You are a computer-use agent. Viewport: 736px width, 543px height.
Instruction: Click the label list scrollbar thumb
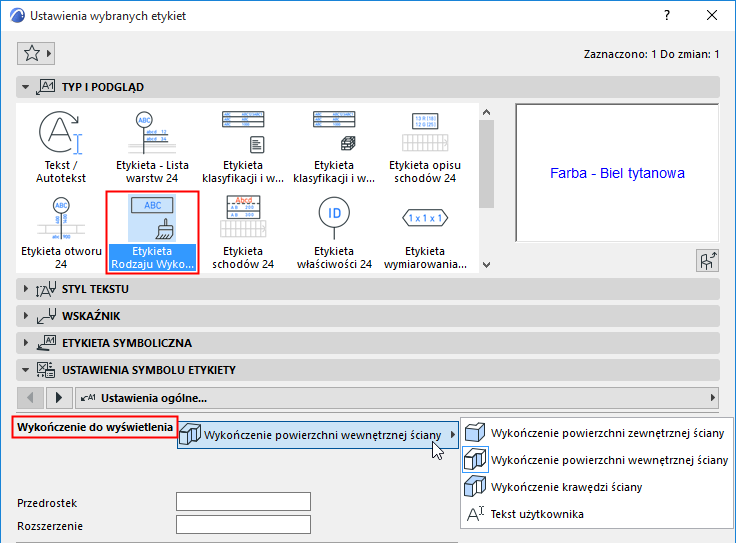click(x=486, y=163)
